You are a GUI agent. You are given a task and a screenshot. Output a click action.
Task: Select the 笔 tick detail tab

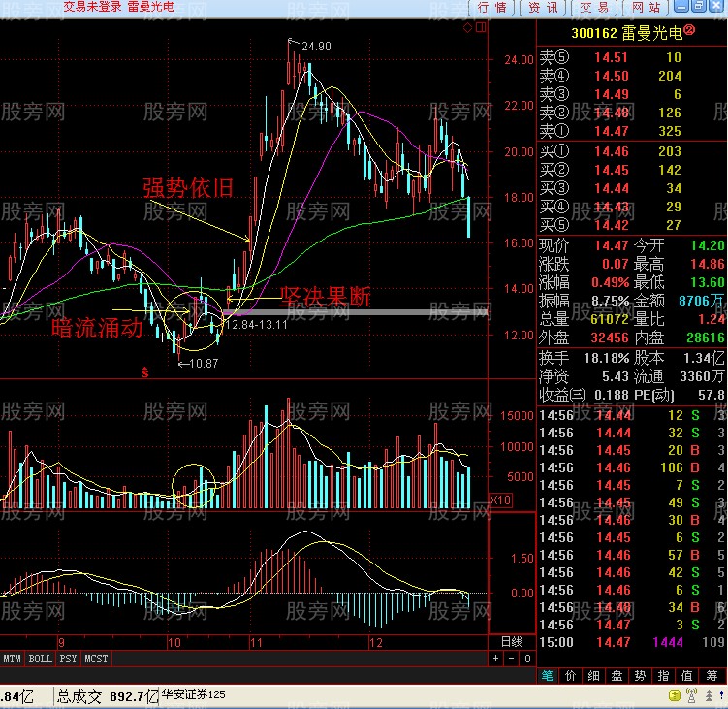(548, 674)
